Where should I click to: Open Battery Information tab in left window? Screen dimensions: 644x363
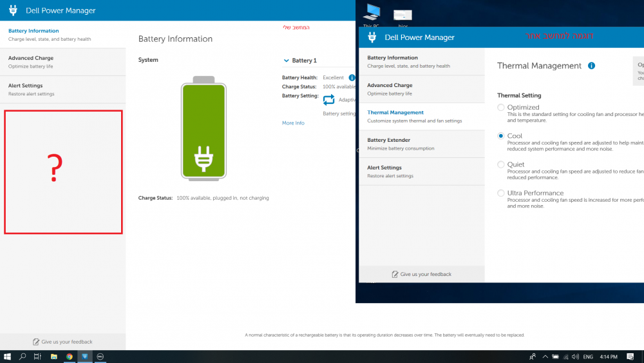[x=63, y=35]
